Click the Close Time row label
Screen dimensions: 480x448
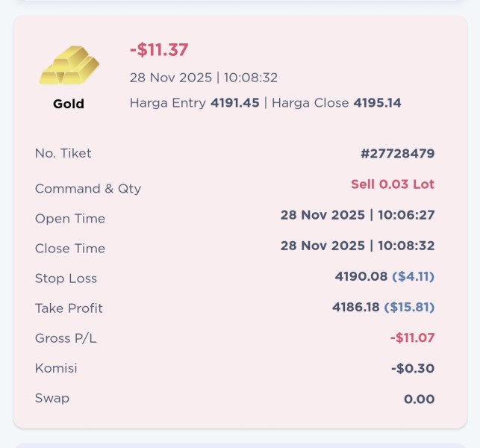(70, 248)
